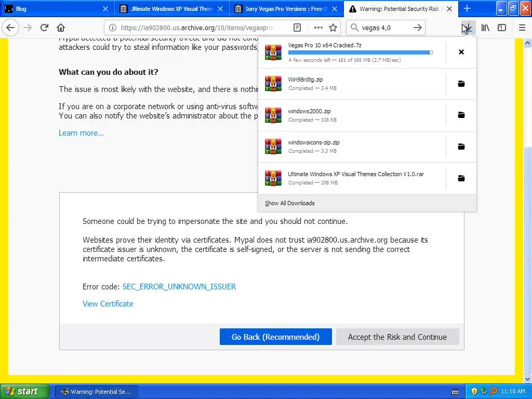This screenshot has width=532, height=399.
Task: Click the page vertical scrollbar thumb
Action: click(527, 260)
